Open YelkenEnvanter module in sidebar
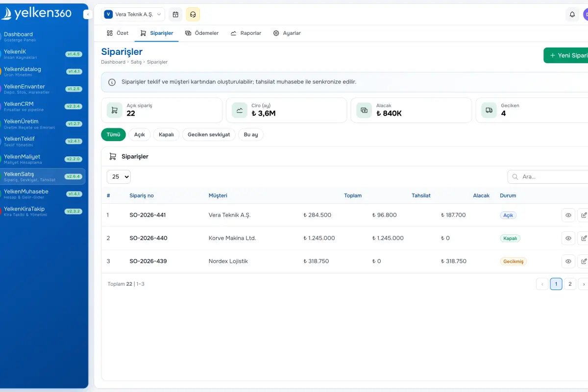 pyautogui.click(x=43, y=89)
